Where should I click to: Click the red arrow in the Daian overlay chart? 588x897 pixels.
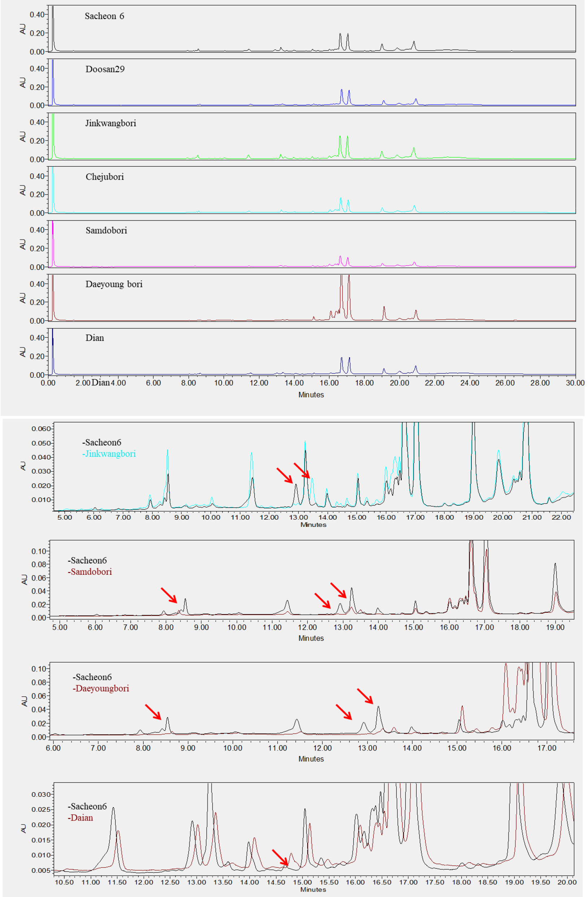pyautogui.click(x=280, y=857)
